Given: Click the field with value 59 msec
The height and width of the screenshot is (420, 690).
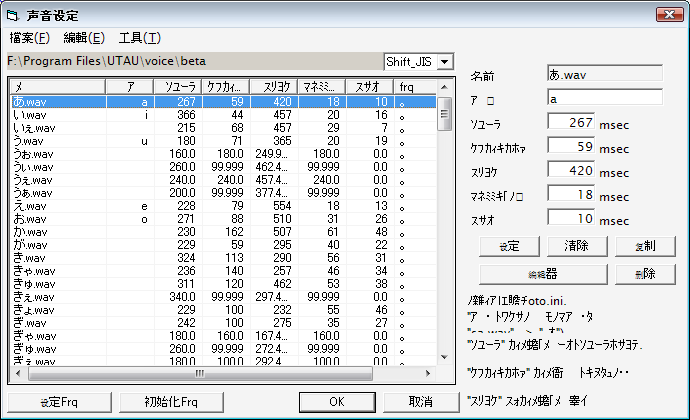Looking at the screenshot, I should click(x=571, y=146).
